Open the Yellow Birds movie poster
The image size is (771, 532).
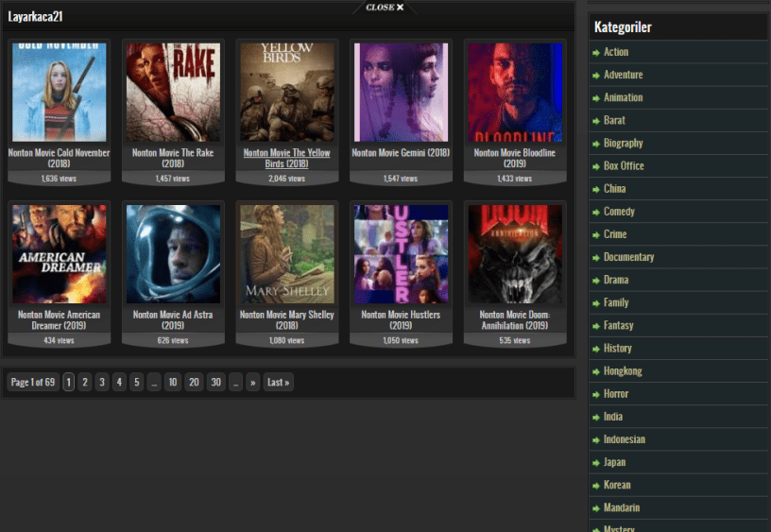point(287,92)
